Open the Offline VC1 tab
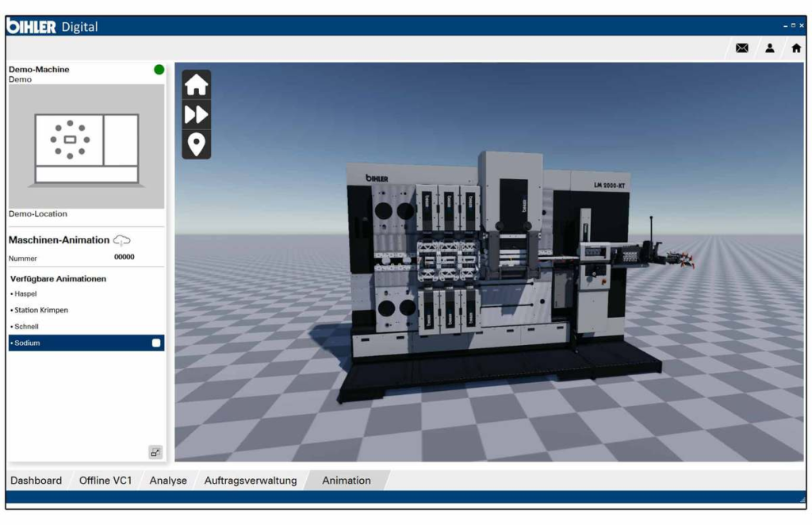The image size is (812, 525). click(105, 481)
